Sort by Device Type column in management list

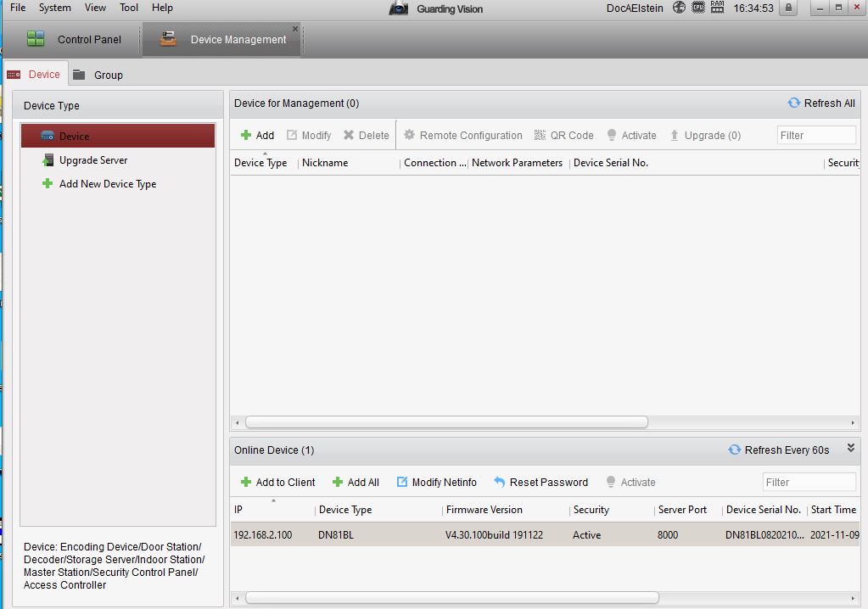(x=260, y=163)
